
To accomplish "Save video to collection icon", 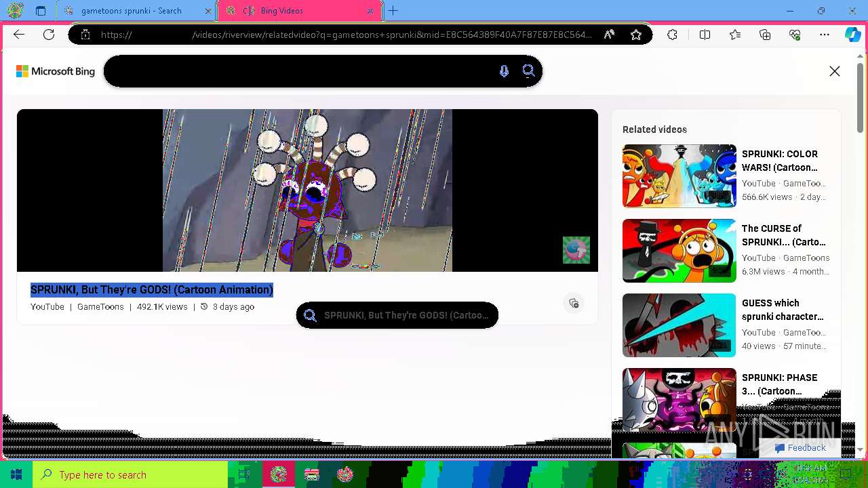I will pyautogui.click(x=574, y=303).
